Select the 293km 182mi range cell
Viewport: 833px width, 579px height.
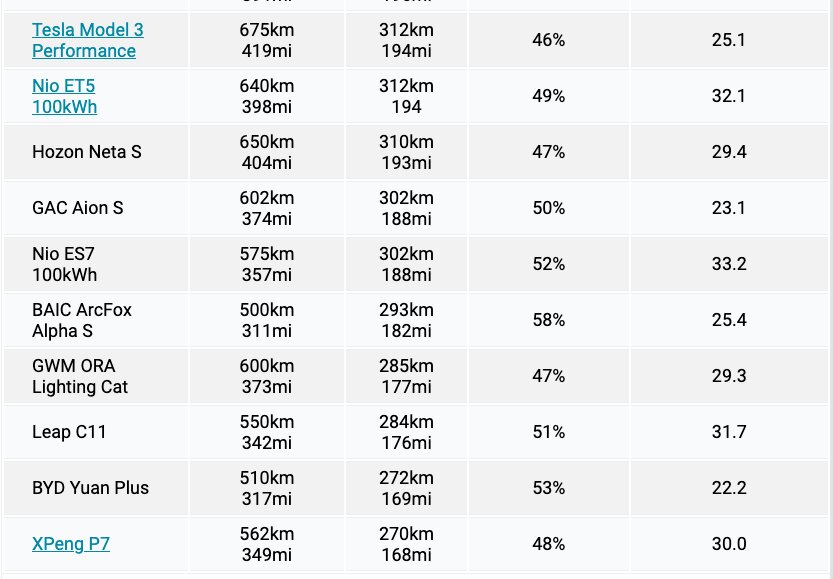(406, 320)
